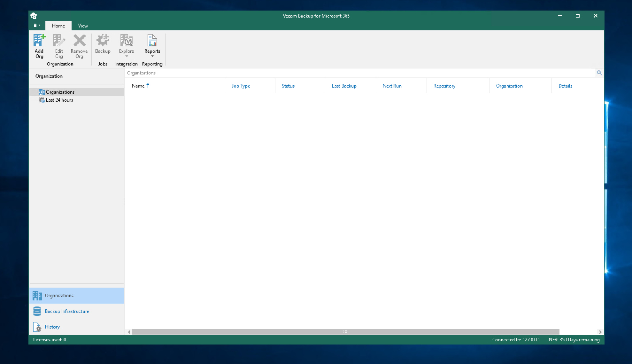Open the Organizations view from sidebar
Screen dimensions: 632x364
[x=59, y=295]
